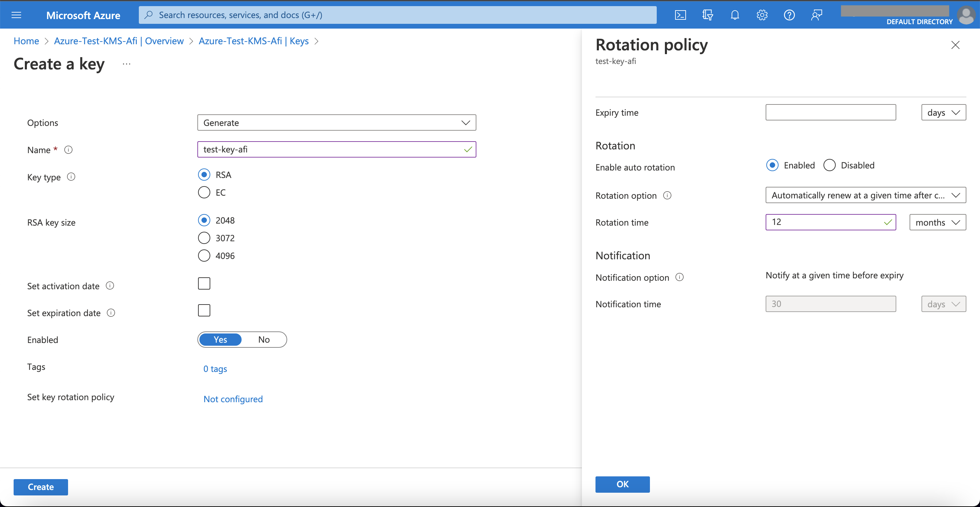
Task: Click Microsoft Azure logo text
Action: click(x=83, y=15)
